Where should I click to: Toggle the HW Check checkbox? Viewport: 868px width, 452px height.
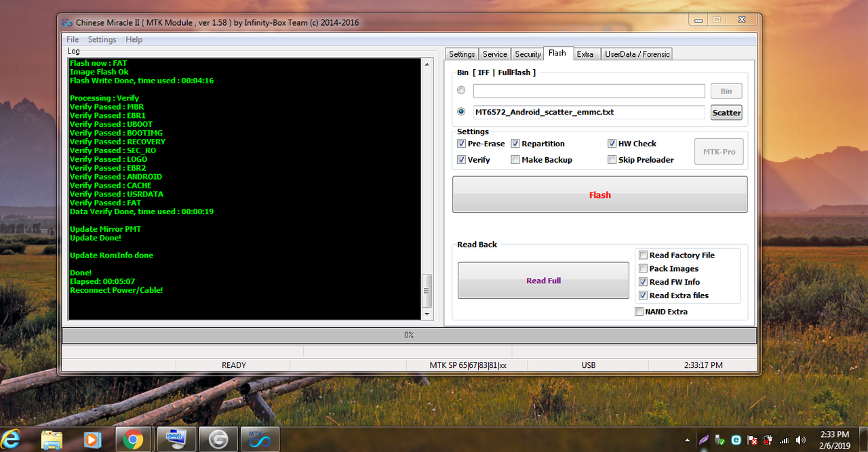coord(612,144)
